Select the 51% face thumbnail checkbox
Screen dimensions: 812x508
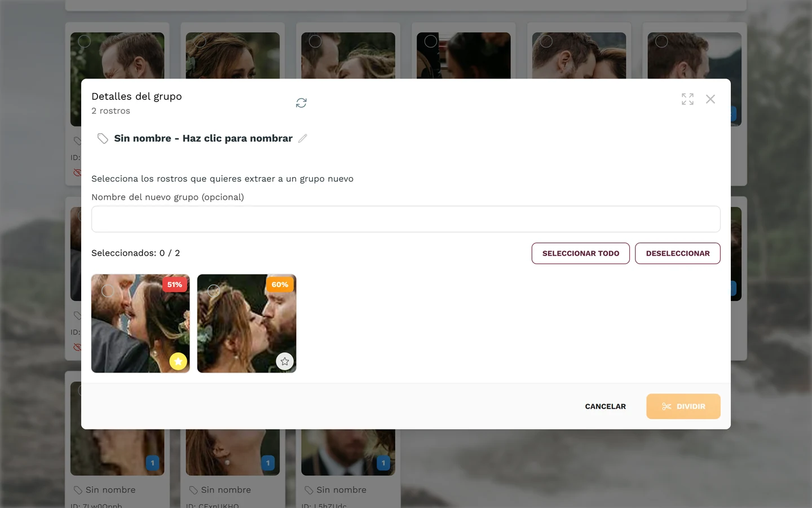[108, 291]
